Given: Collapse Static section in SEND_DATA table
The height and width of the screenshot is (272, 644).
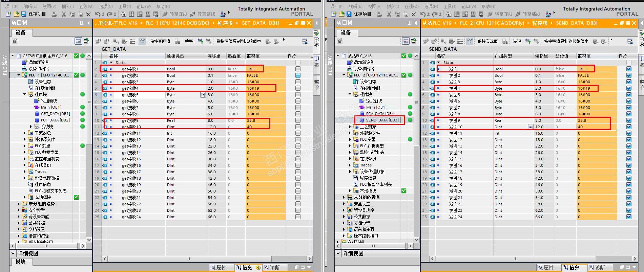Looking at the screenshot, I should pos(439,63).
